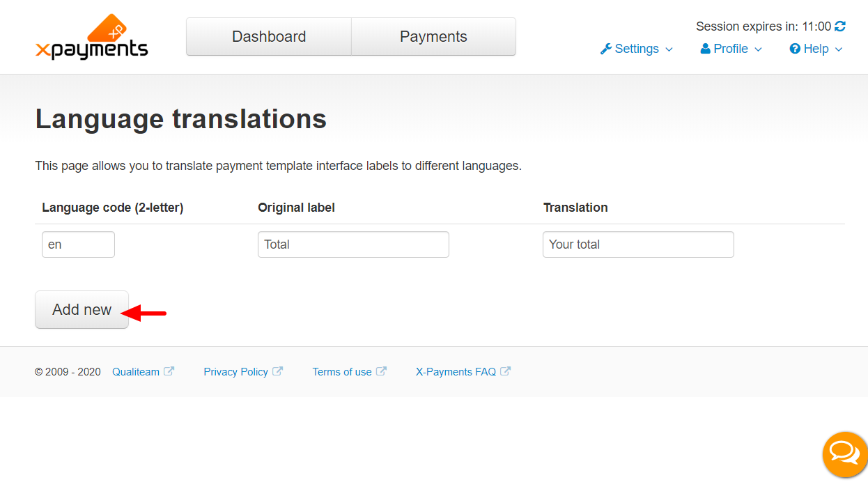The width and height of the screenshot is (868, 489).
Task: Click the page description sentence
Action: [x=278, y=166]
